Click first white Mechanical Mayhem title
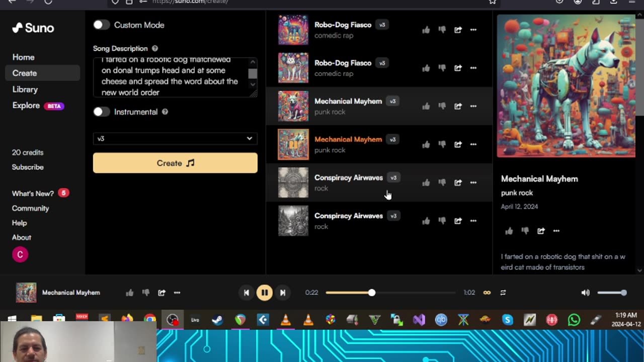This screenshot has width=644, height=362. [348, 101]
